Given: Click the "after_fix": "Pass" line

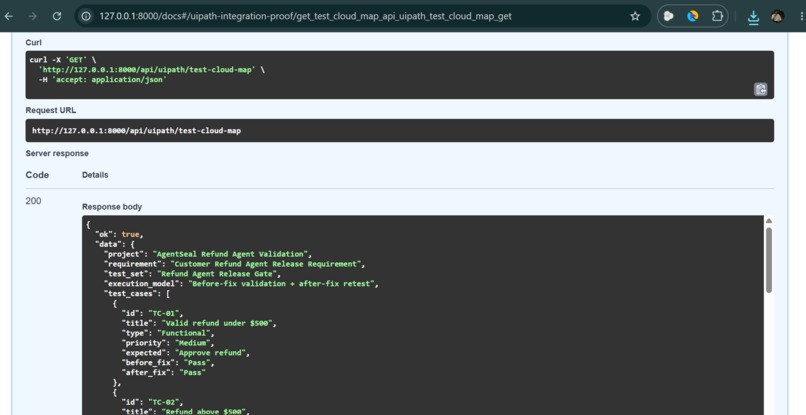Looking at the screenshot, I should coord(163,372).
